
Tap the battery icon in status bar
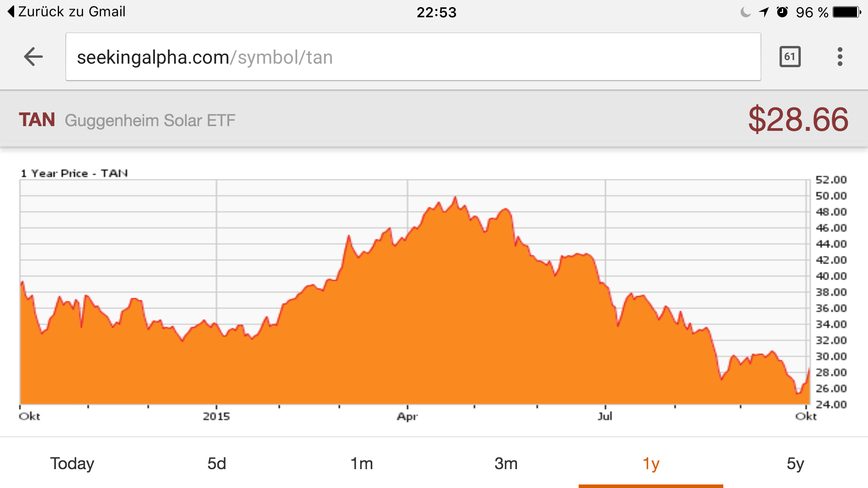(846, 12)
